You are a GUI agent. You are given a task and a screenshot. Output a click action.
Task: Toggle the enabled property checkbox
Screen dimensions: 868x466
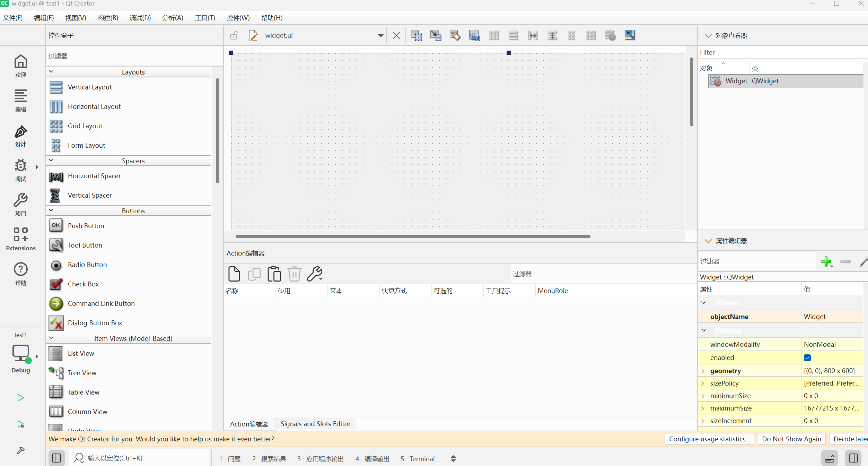coord(807,358)
